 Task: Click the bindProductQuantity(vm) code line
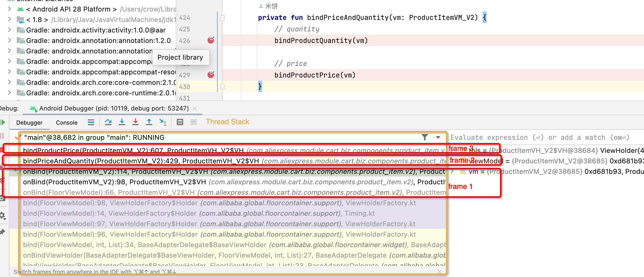(321, 41)
